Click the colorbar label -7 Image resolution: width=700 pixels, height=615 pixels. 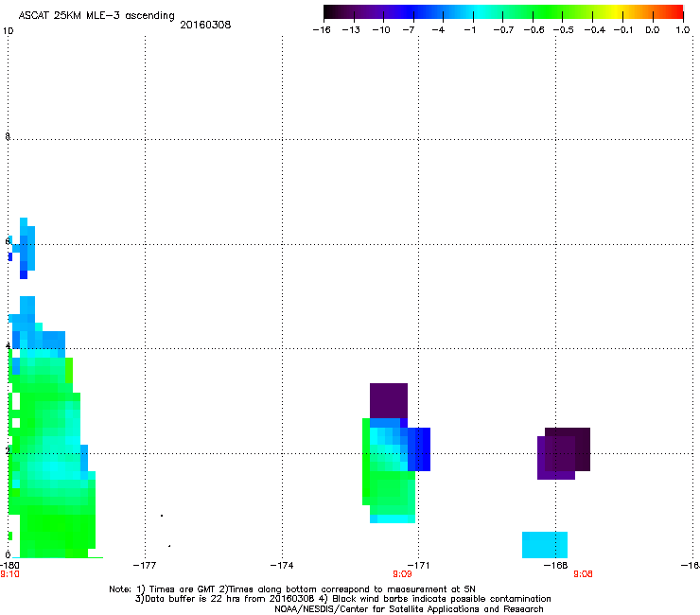click(408, 30)
